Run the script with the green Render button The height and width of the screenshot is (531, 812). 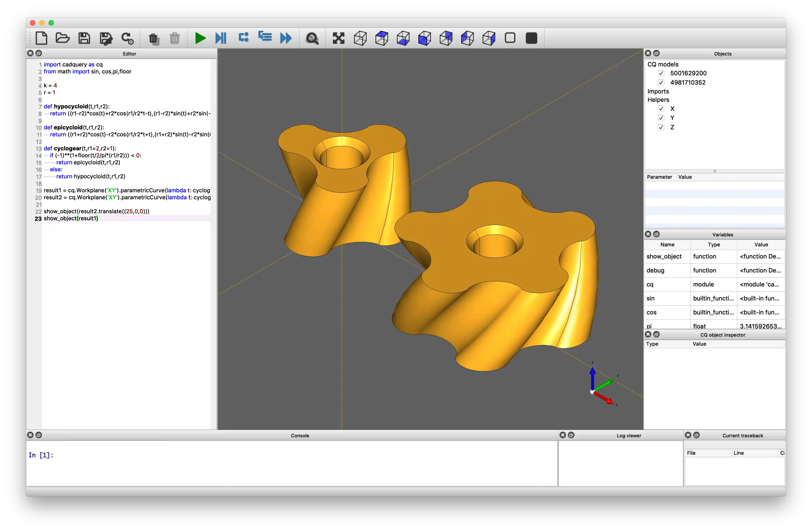click(200, 38)
